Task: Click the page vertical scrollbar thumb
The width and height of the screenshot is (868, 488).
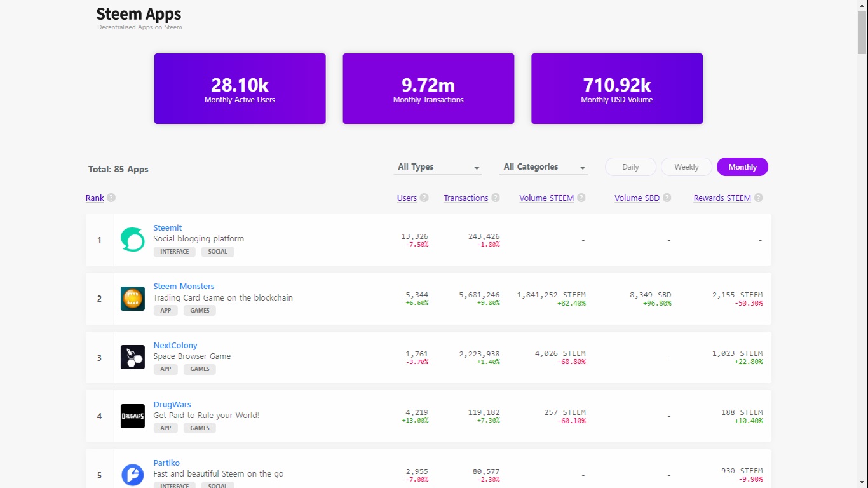Action: point(862,32)
